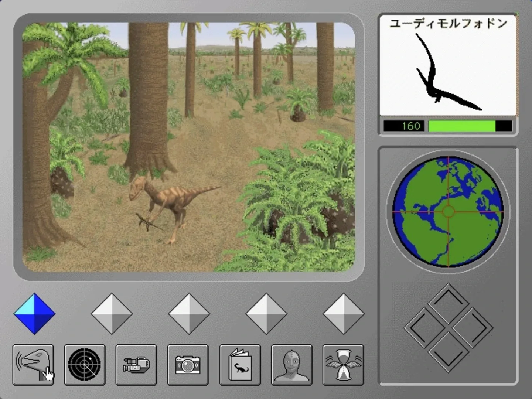Click the bald guide character portrait

(291, 365)
